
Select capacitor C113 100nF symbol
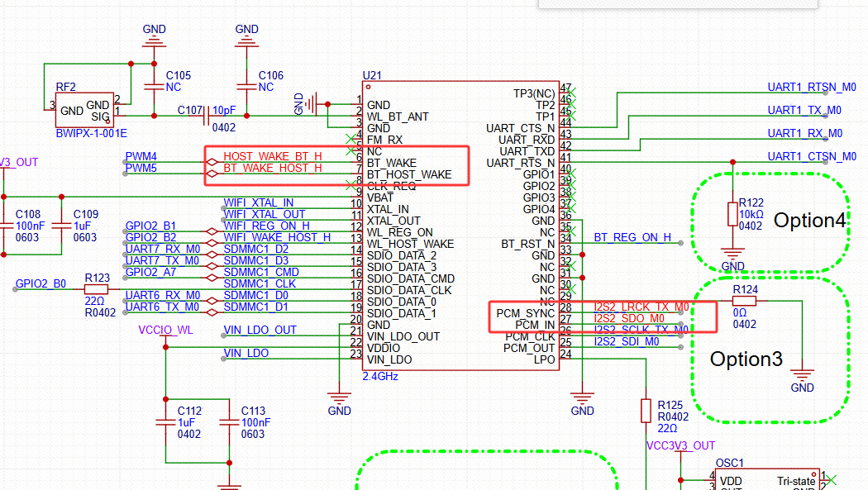tap(229, 422)
